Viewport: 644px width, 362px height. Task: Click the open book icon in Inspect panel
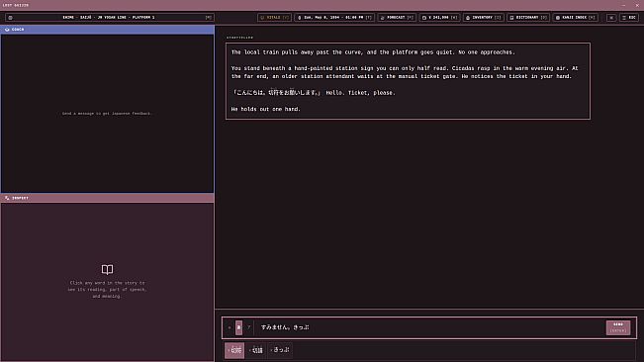point(107,269)
